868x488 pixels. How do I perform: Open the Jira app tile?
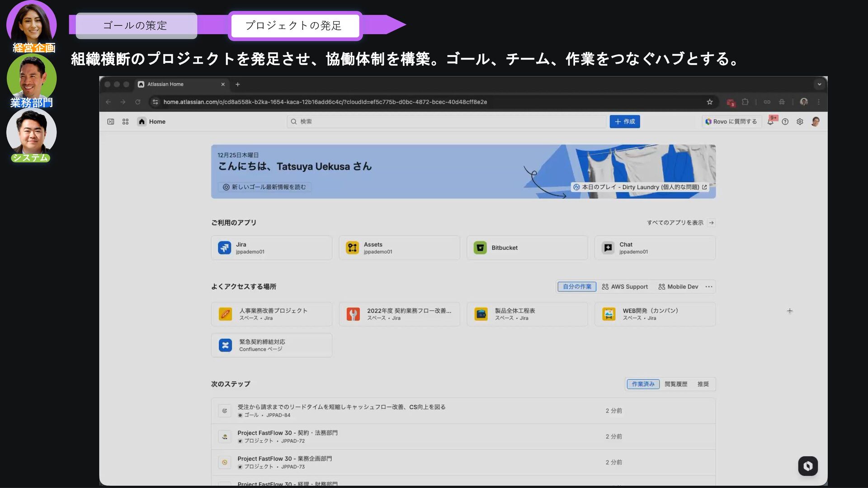(x=271, y=248)
